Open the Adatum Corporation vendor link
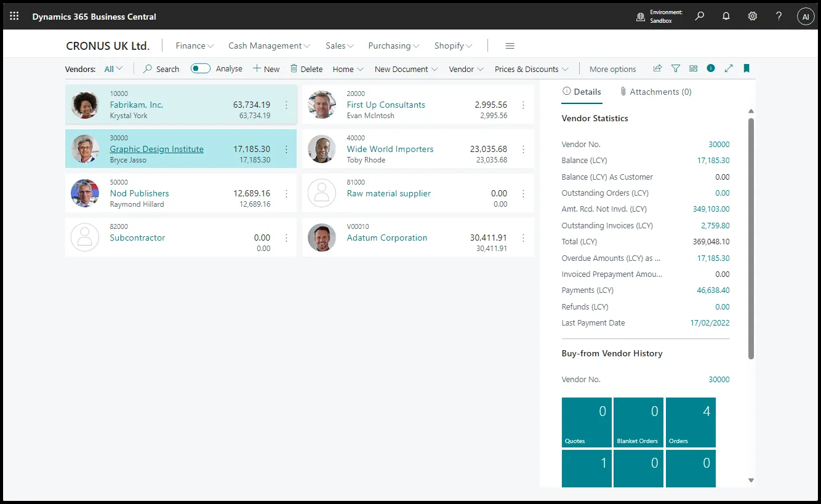Viewport: 821px width, 504px height. coord(387,238)
